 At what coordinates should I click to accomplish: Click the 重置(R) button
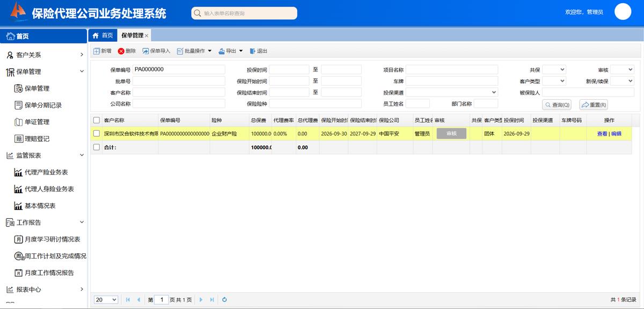[x=594, y=105]
